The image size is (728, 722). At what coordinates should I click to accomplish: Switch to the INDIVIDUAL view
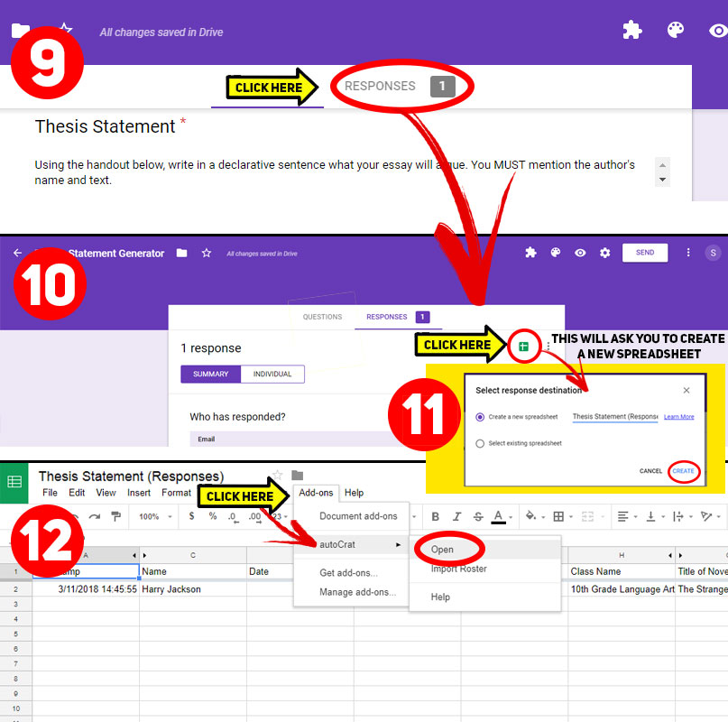pos(272,374)
